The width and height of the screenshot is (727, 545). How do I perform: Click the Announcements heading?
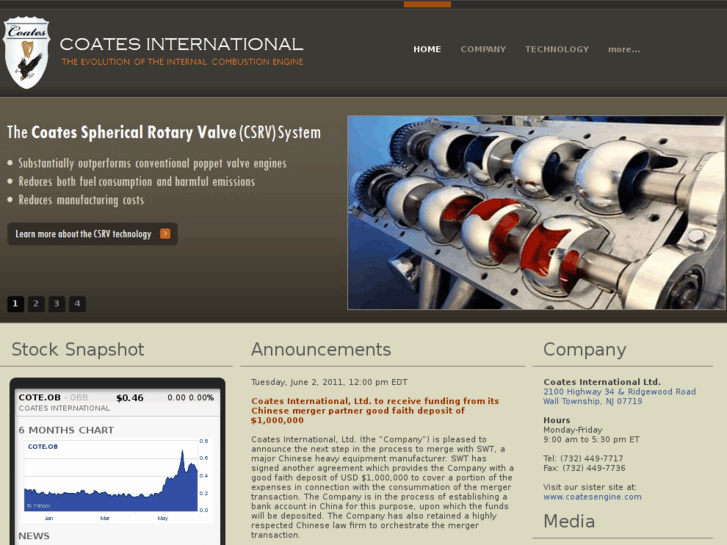click(321, 349)
